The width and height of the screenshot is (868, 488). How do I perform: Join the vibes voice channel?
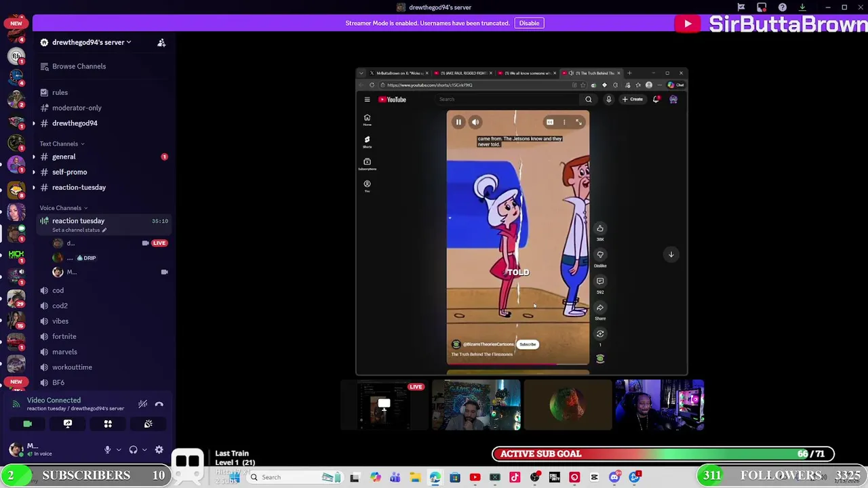point(60,321)
